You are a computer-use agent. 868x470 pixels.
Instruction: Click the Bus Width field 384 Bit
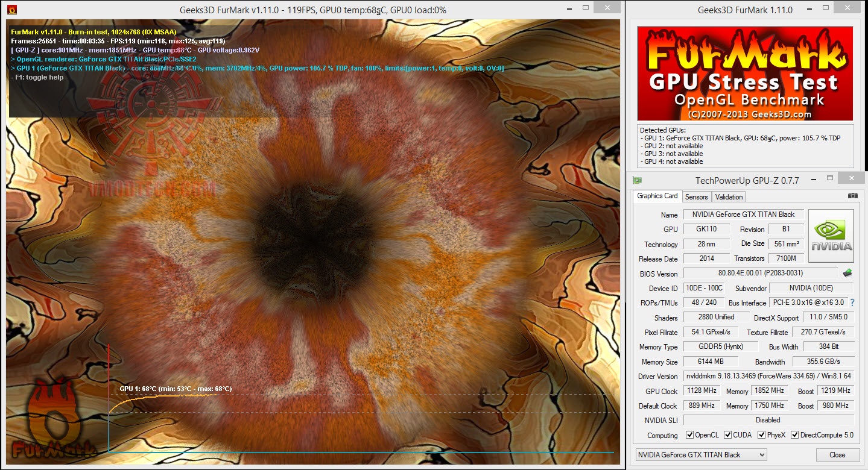pos(829,346)
